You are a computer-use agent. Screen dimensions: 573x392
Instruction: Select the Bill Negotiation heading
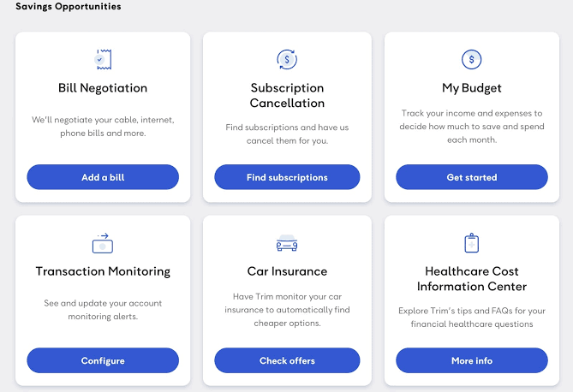[103, 88]
